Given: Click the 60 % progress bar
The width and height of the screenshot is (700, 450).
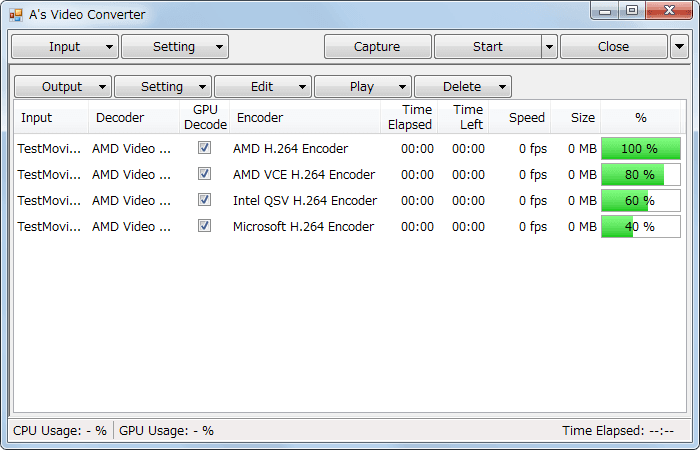Looking at the screenshot, I should click(641, 200).
